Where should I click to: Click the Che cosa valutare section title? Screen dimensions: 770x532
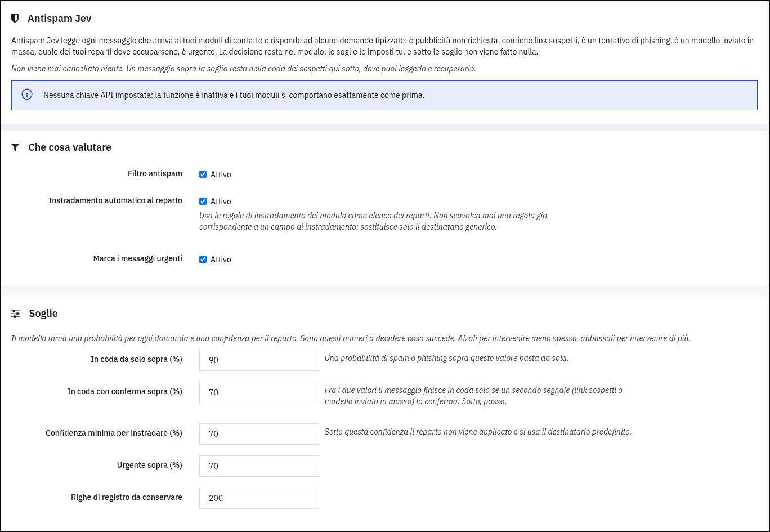pos(70,147)
